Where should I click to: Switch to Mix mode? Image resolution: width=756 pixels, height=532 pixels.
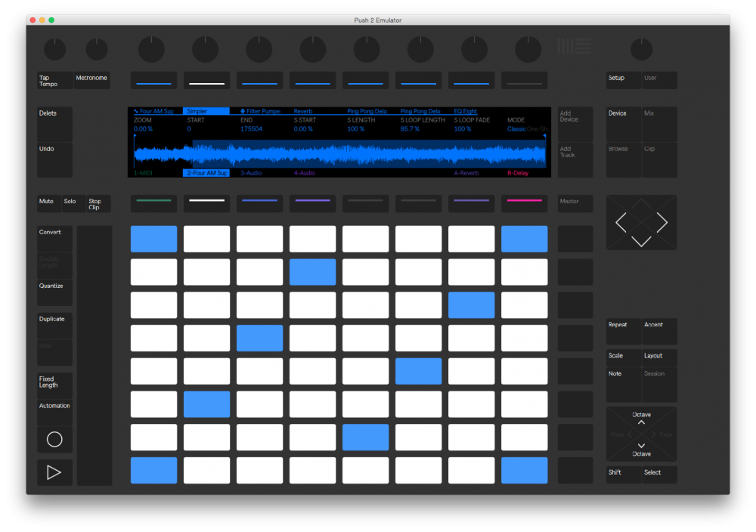(659, 124)
